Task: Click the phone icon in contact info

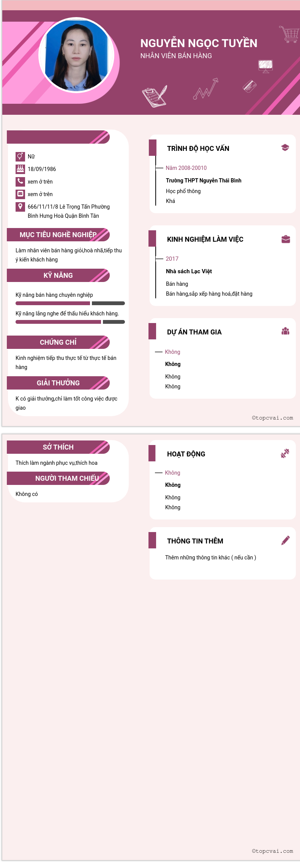Action: point(20,181)
